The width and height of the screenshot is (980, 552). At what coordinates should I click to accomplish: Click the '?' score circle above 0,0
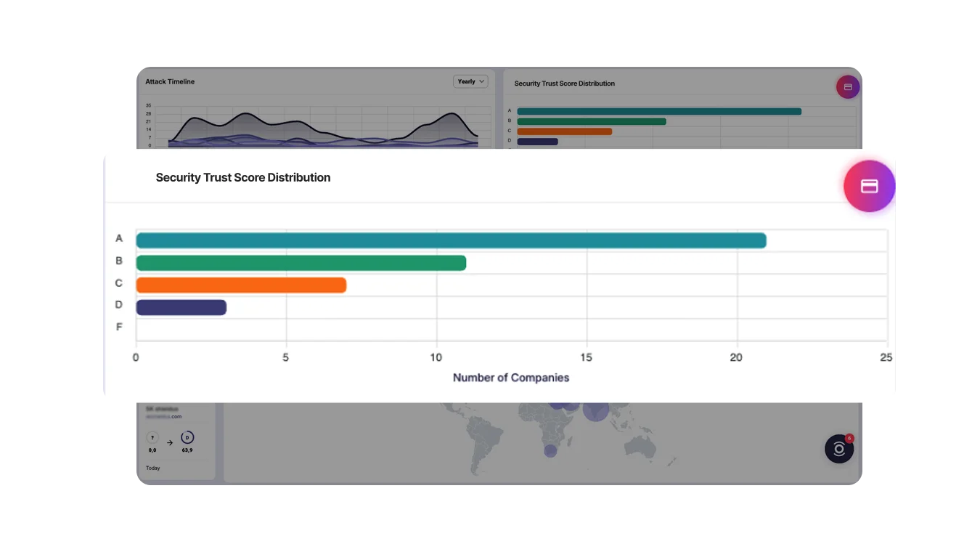[x=152, y=437]
